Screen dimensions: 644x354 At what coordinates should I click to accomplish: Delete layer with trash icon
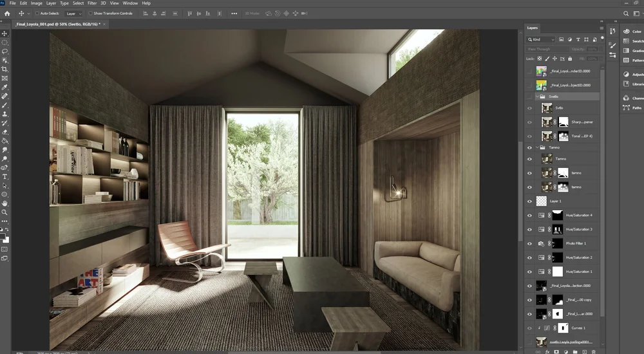(x=594, y=351)
